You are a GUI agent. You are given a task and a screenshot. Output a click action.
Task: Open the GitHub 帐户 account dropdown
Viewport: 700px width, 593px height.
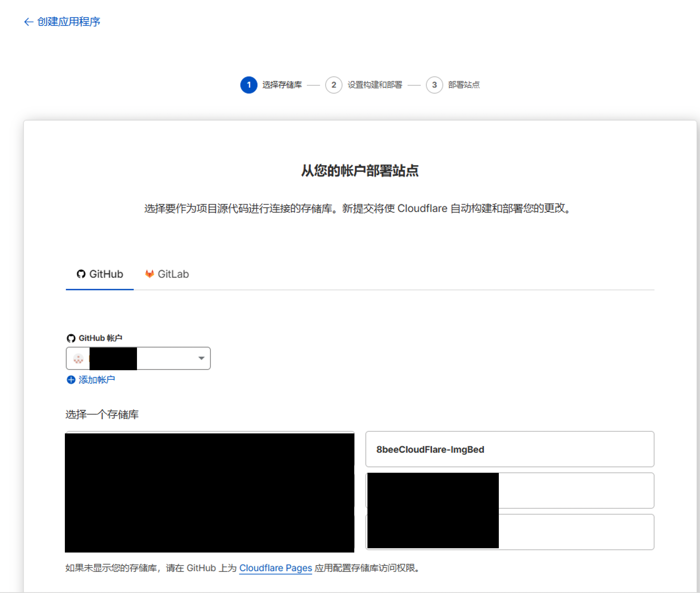pos(138,358)
